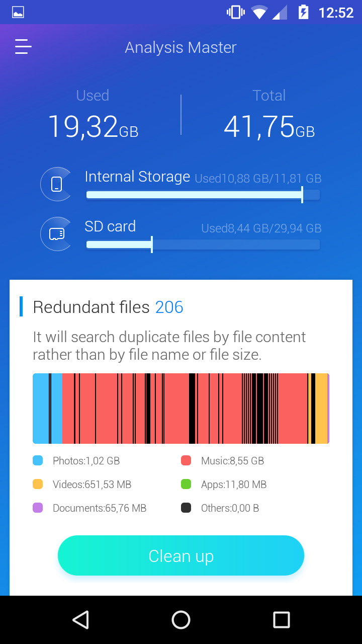Image resolution: width=362 pixels, height=644 pixels.
Task: Tap the SD card icon
Action: pos(56,234)
